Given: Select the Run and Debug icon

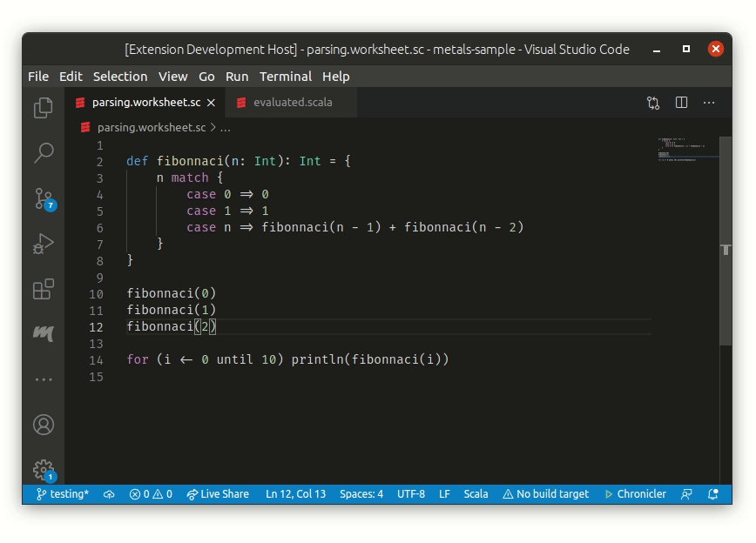Looking at the screenshot, I should pos(44,244).
